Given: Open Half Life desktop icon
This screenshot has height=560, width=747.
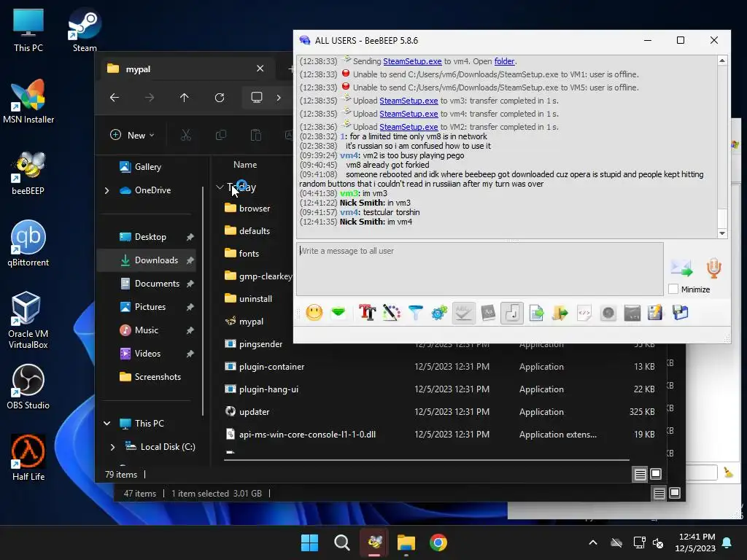Looking at the screenshot, I should pos(28,458).
